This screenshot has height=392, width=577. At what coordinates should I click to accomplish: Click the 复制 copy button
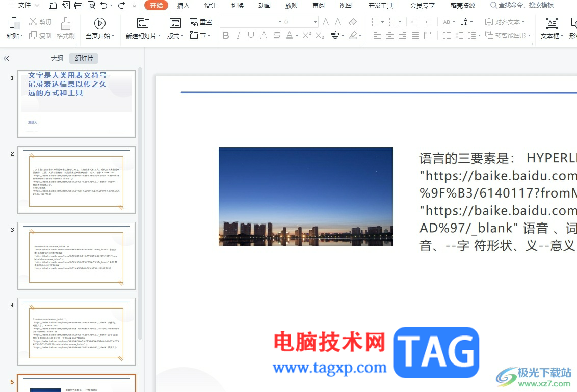(40, 35)
